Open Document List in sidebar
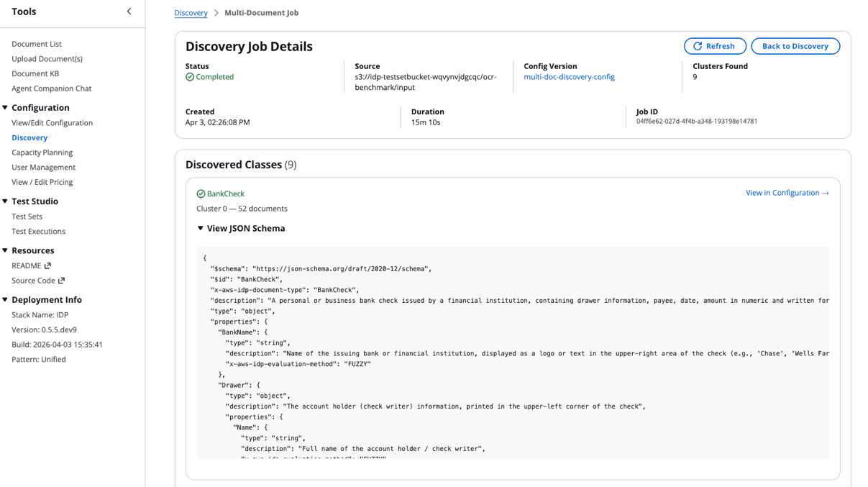The width and height of the screenshot is (868, 487). [x=36, y=44]
